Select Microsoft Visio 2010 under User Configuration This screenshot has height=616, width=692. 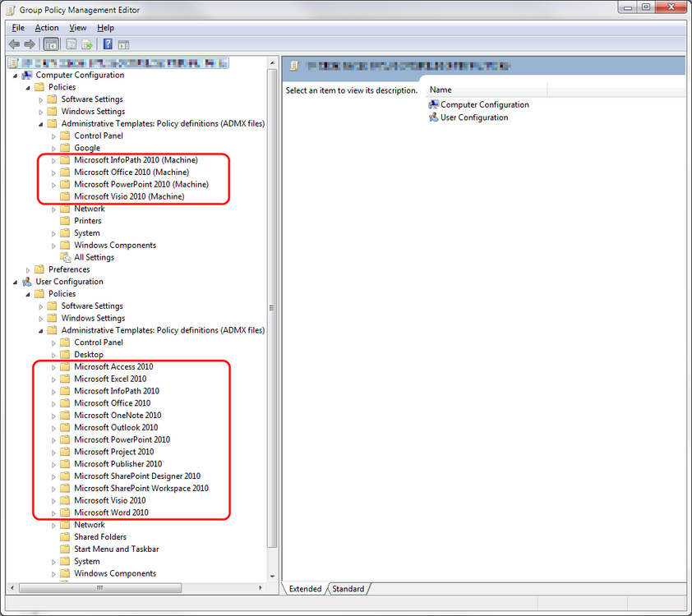(110, 500)
